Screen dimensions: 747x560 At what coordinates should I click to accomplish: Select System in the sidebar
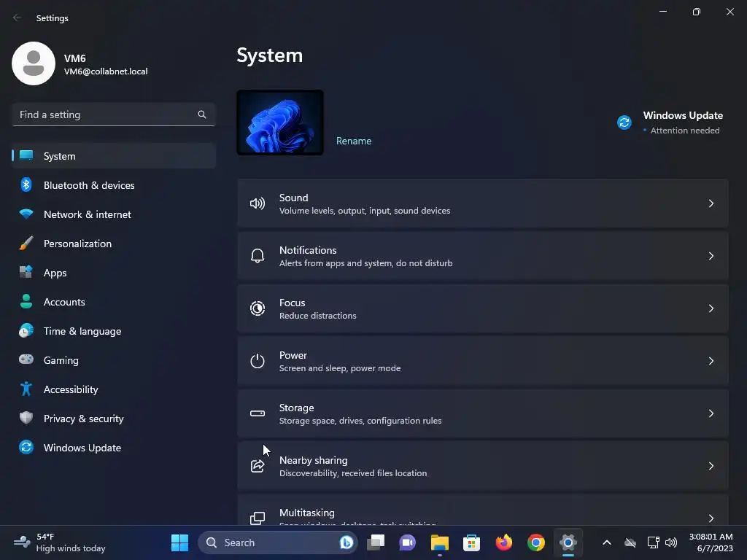(x=113, y=156)
